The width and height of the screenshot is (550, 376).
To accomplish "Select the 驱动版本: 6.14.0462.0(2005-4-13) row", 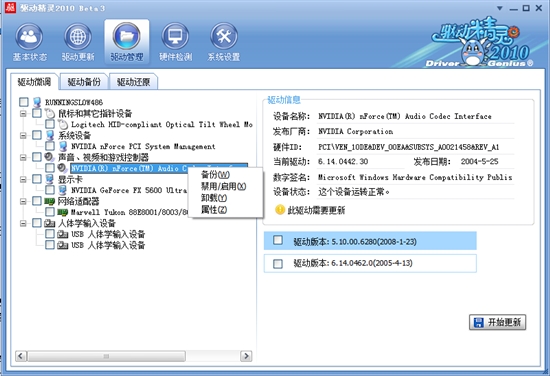I will click(370, 263).
